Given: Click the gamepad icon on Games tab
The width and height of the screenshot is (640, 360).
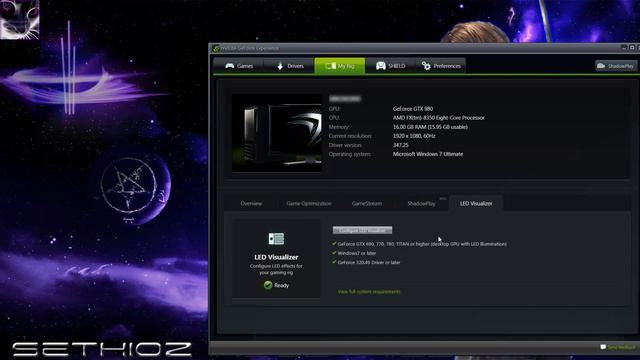Looking at the screenshot, I should [x=229, y=66].
